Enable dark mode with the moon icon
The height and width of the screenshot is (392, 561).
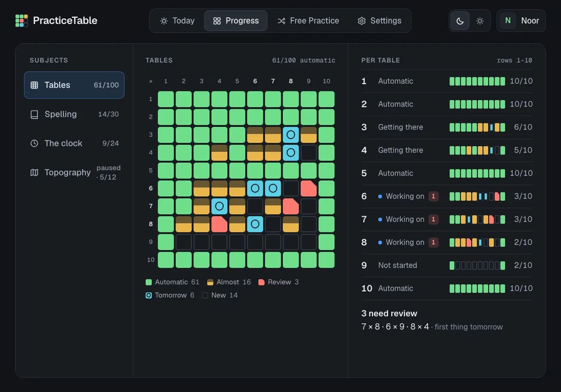[460, 21]
